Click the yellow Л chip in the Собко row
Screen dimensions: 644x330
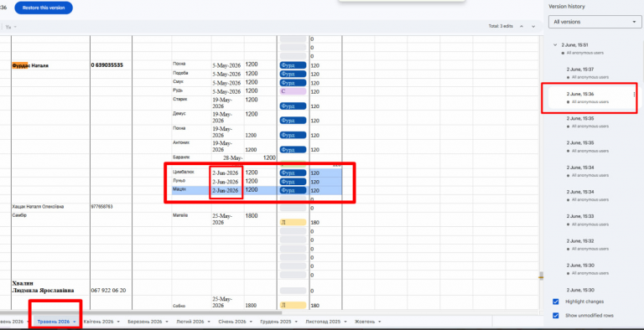pos(293,305)
